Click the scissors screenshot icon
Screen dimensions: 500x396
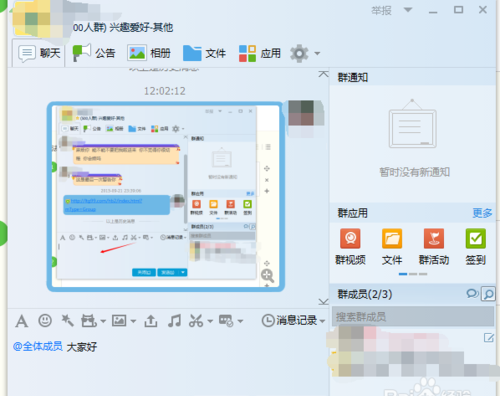[x=196, y=321]
